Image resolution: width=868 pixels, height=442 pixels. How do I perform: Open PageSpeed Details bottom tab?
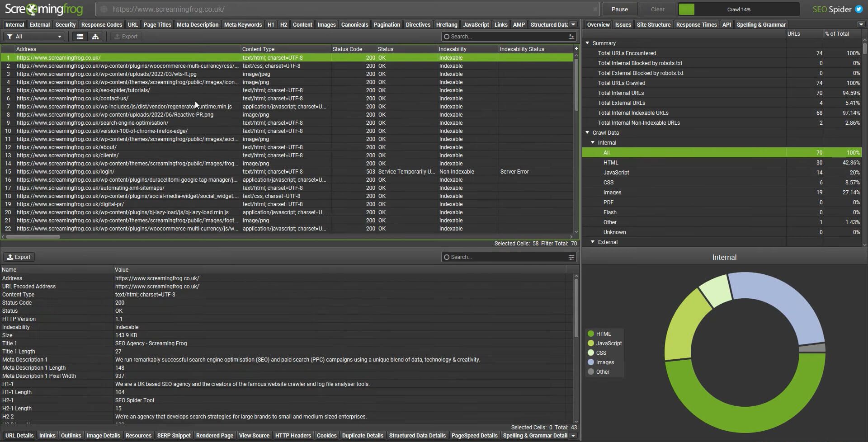click(474, 436)
